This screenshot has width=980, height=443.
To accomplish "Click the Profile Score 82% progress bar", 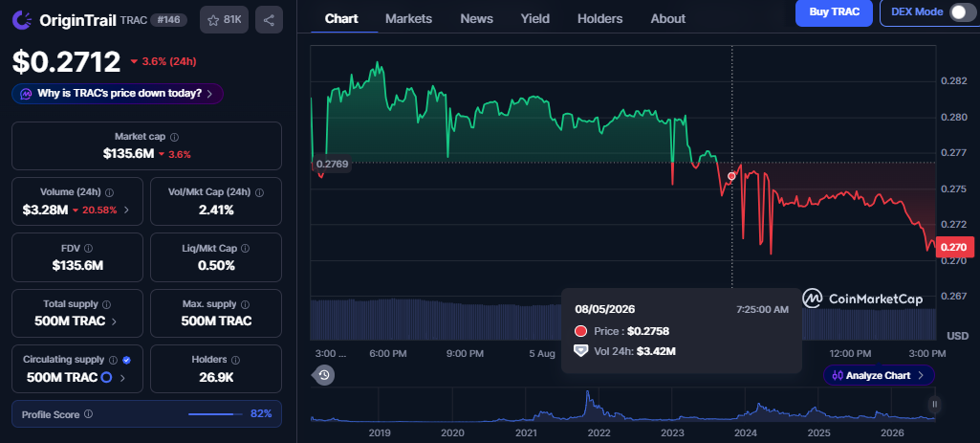I will click(216, 414).
